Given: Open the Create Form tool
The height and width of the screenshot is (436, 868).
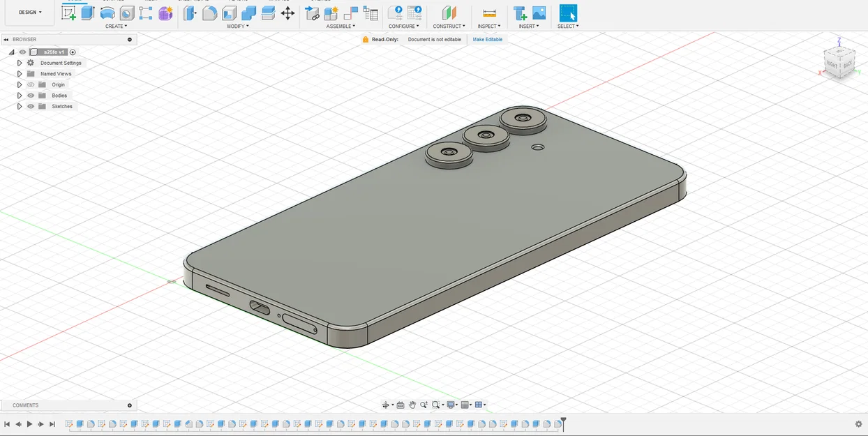Looking at the screenshot, I should pyautogui.click(x=165, y=13).
